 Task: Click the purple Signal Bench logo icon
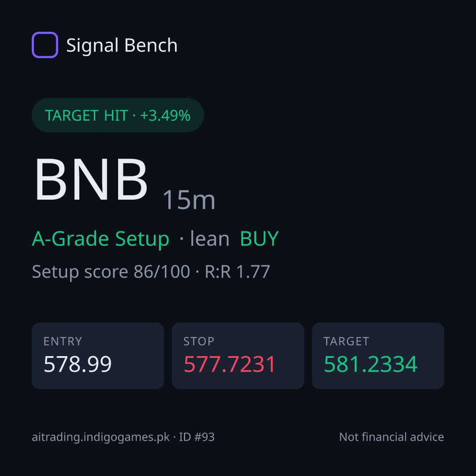tap(45, 45)
